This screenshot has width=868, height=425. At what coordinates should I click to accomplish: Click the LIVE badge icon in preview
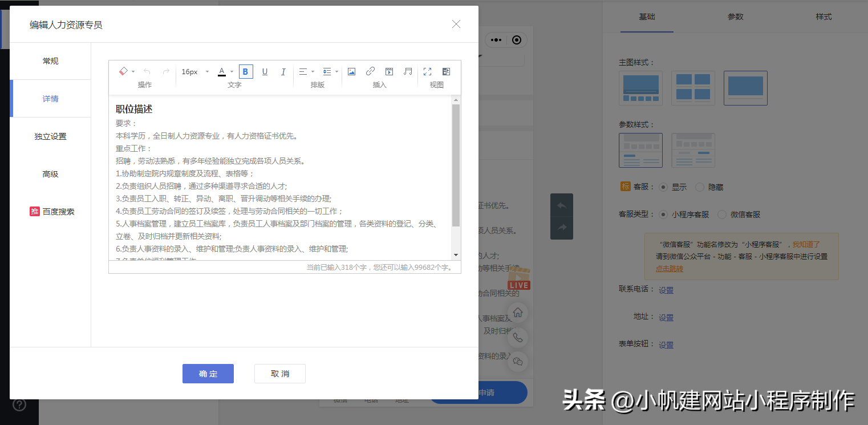pyautogui.click(x=519, y=278)
